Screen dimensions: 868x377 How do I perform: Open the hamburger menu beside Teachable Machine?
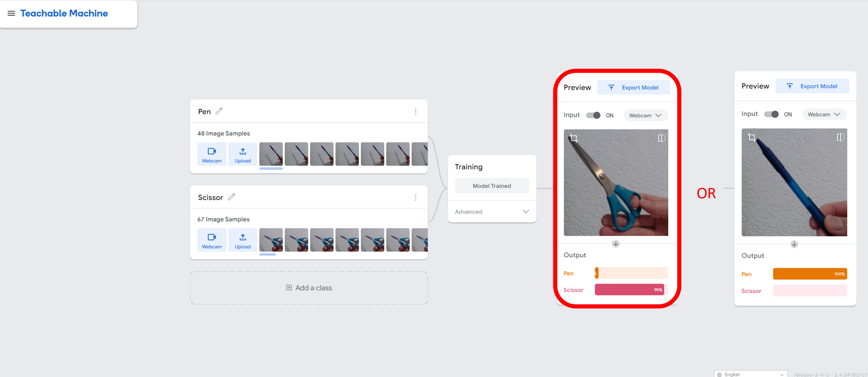click(x=11, y=13)
